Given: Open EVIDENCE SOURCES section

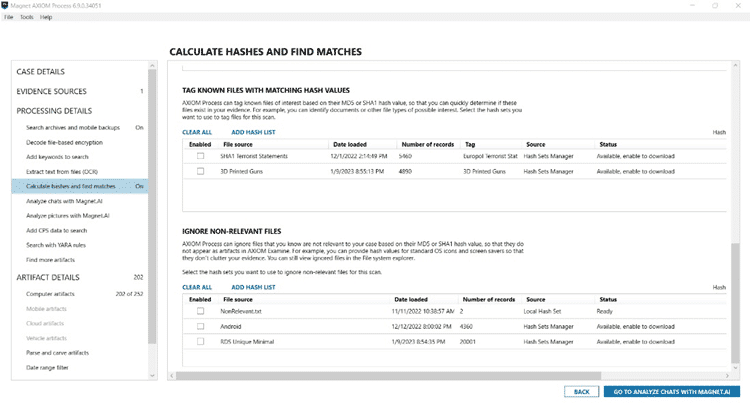Looking at the screenshot, I should click(x=52, y=91).
